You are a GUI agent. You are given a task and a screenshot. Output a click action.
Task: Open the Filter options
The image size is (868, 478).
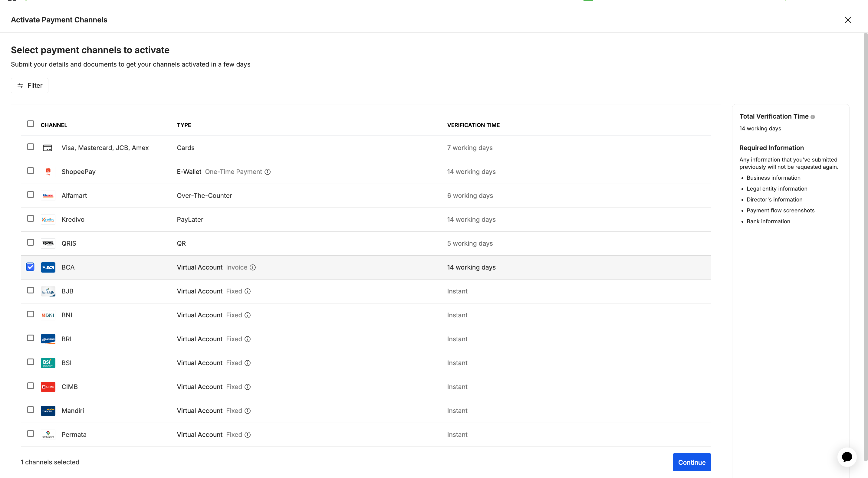click(x=29, y=85)
